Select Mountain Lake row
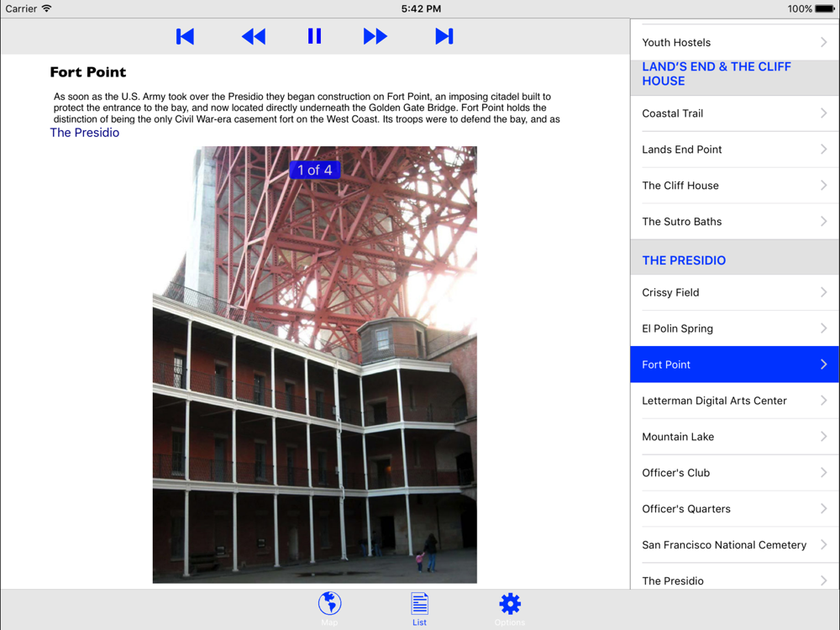This screenshot has width=840, height=630. 734,437
